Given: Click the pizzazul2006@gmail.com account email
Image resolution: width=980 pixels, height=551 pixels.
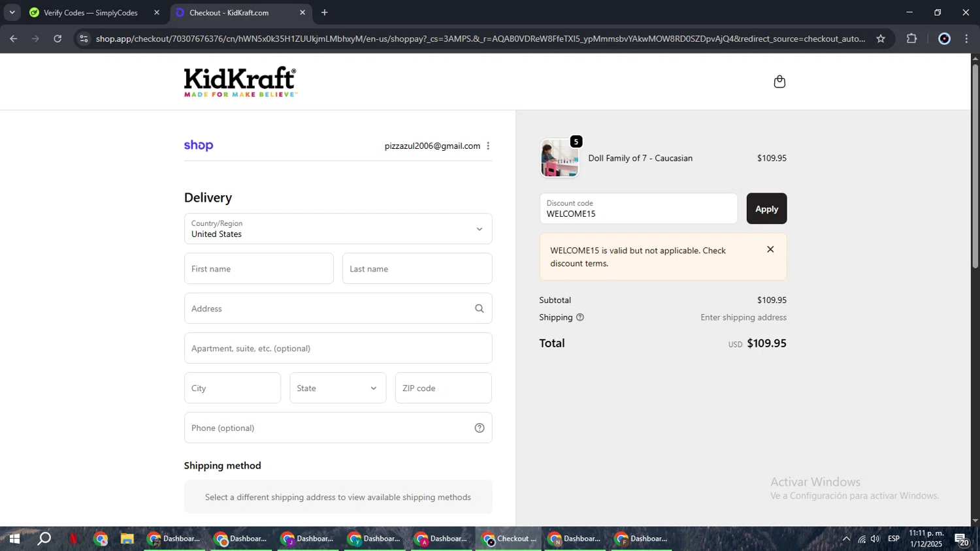Looking at the screenshot, I should click(432, 146).
